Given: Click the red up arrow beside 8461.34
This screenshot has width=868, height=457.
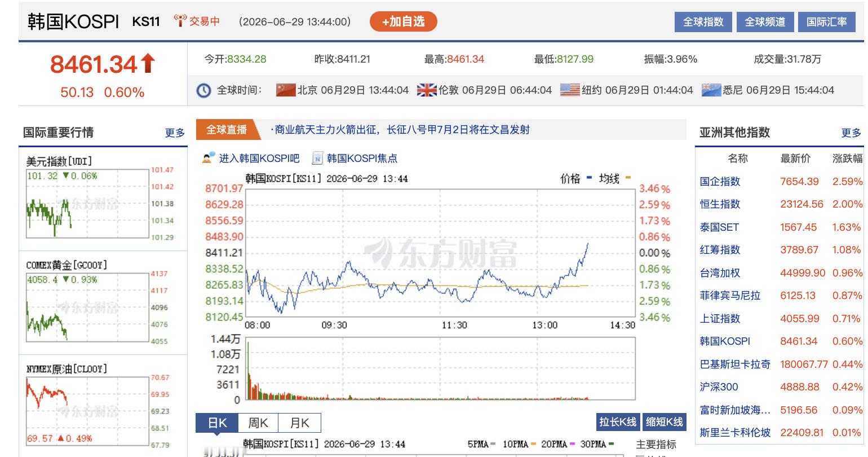Looking at the screenshot, I should (x=148, y=63).
